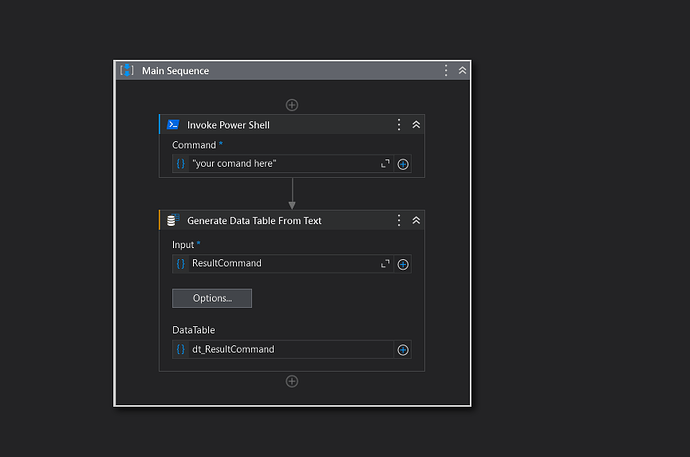Screen dimensions: 690x457
Task: Add activity above Invoke Power Shell
Action: pyautogui.click(x=292, y=105)
